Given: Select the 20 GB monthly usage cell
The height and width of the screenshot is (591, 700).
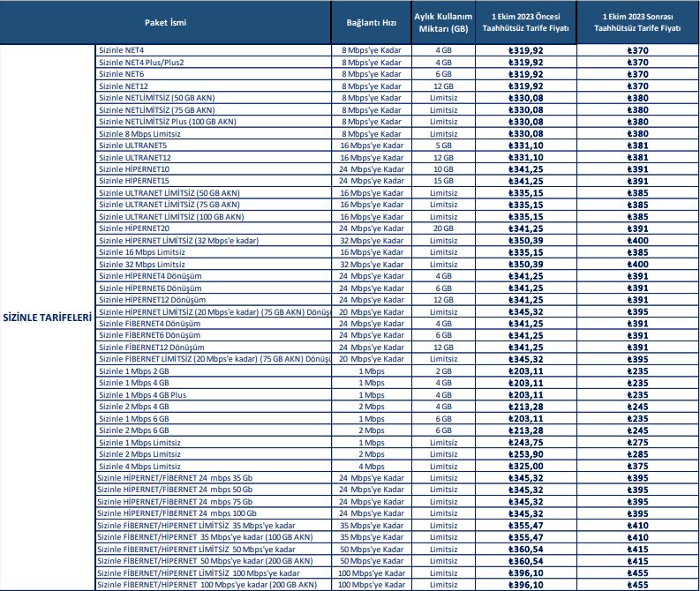Looking at the screenshot, I should tap(442, 228).
